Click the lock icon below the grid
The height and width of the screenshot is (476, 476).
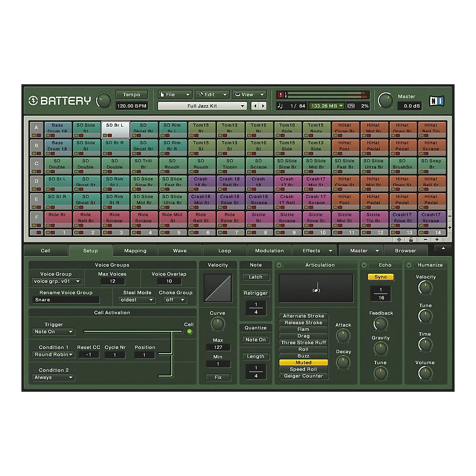411,239
